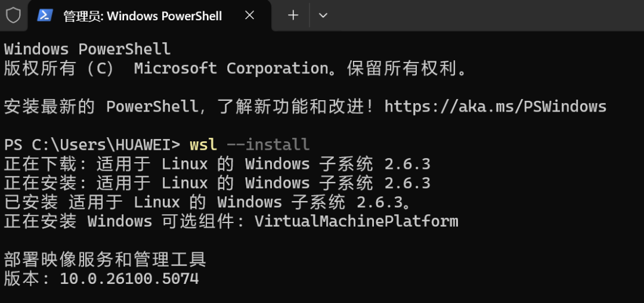Click the 正在下载 status line
This screenshot has height=303, width=644.
tap(217, 164)
